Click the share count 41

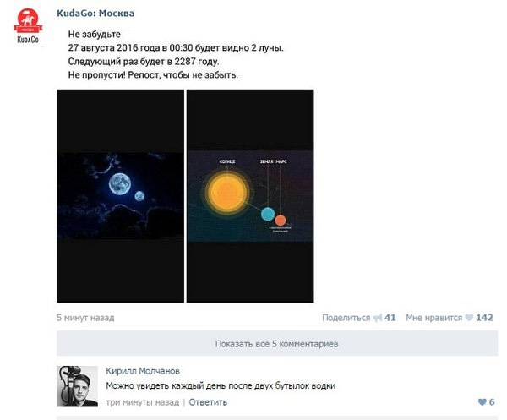tap(390, 318)
